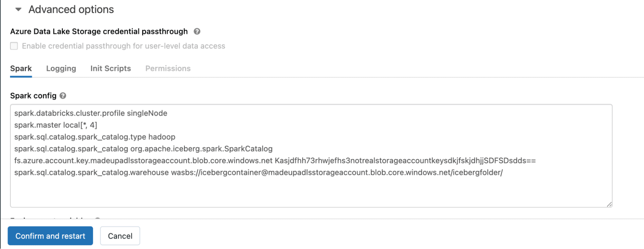Click the SparkCatalog config line

pos(143,149)
